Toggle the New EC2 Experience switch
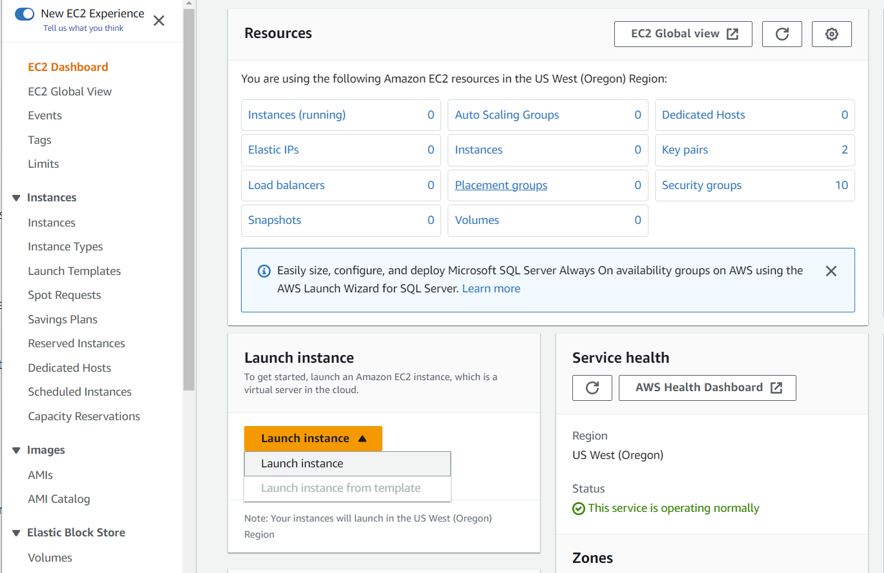The width and height of the screenshot is (884, 573). coord(25,14)
